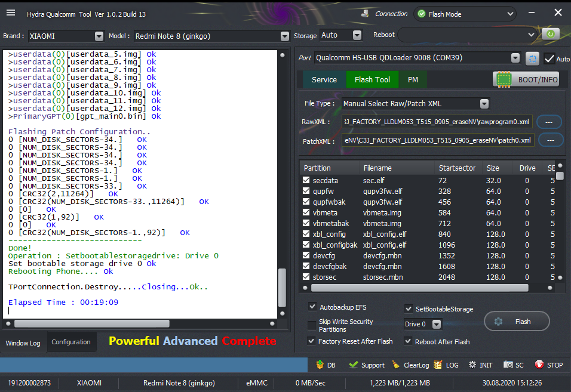This screenshot has height=392, width=571.
Task: Uncheck Autobackup EFS option
Action: (x=312, y=307)
